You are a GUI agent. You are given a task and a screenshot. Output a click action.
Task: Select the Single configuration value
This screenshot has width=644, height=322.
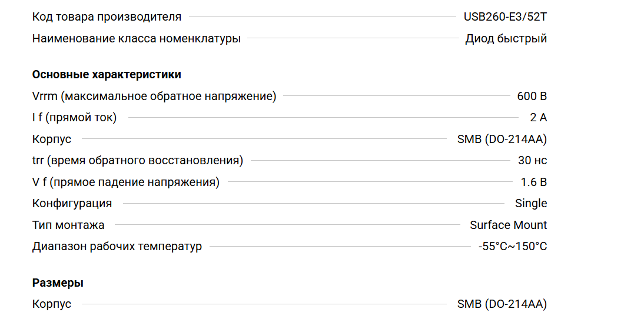coord(530,203)
